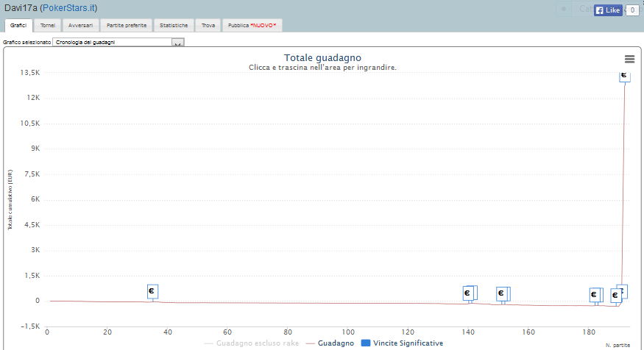Click the euro win flag near game 182

pos(594,295)
